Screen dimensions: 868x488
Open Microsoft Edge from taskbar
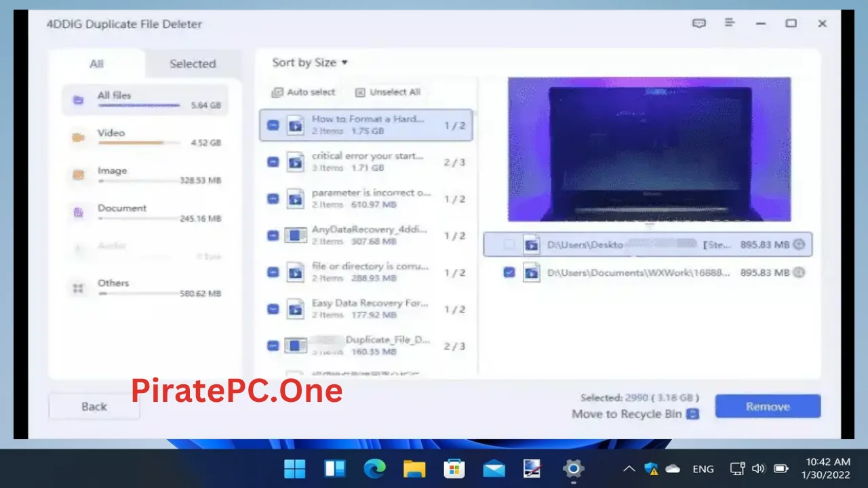[374, 468]
